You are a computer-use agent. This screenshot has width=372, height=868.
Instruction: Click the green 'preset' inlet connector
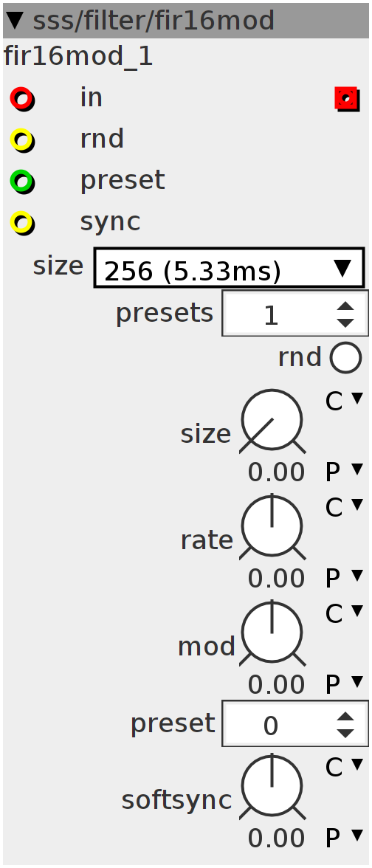pyautogui.click(x=22, y=182)
